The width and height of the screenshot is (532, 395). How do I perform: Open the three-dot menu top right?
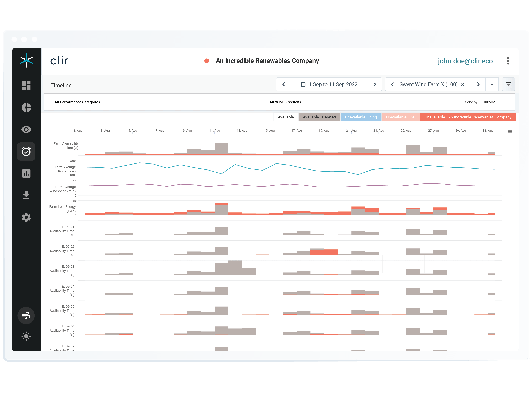pos(508,61)
